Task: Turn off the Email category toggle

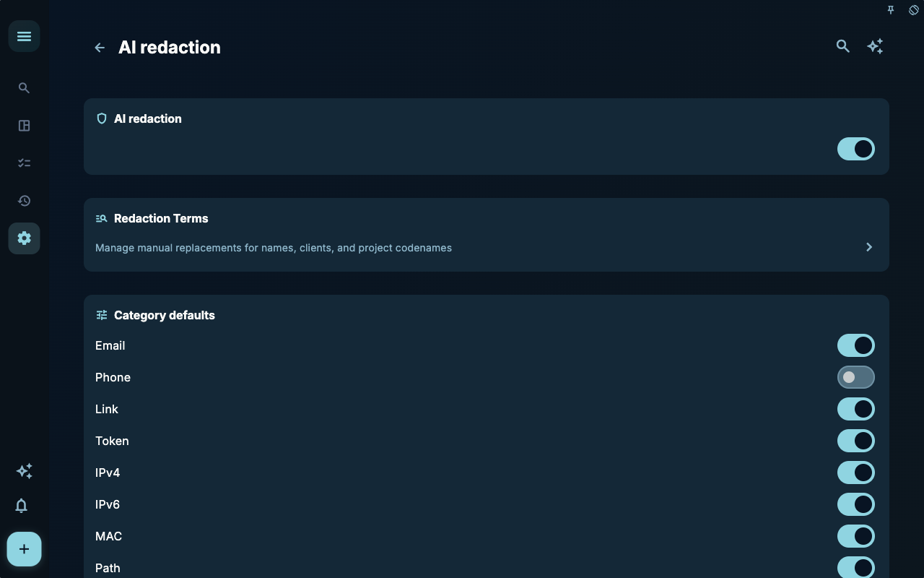Action: [856, 345]
